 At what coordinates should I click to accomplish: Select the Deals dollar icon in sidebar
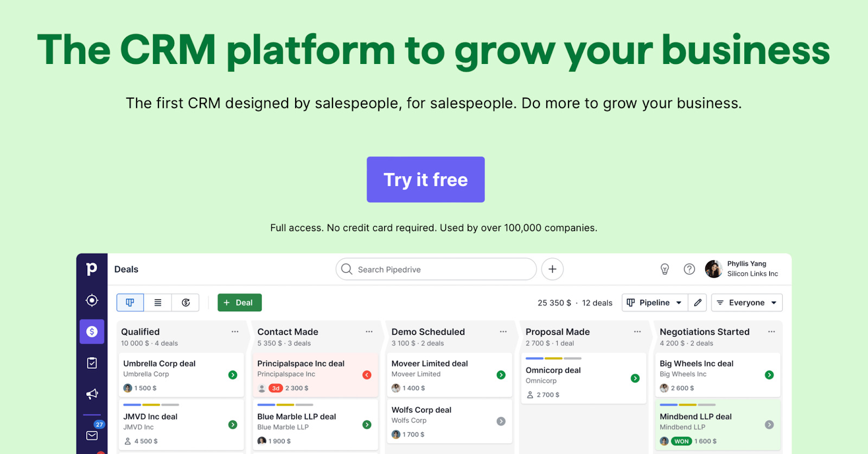click(x=92, y=331)
